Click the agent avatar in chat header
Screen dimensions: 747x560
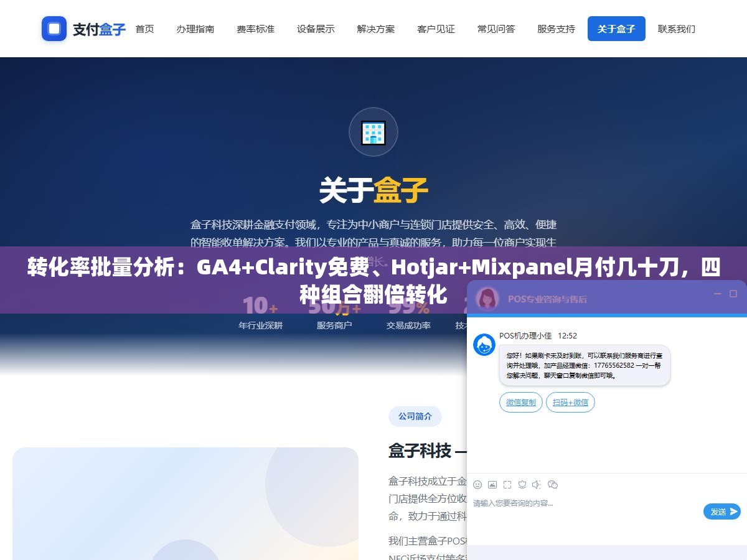(x=487, y=299)
